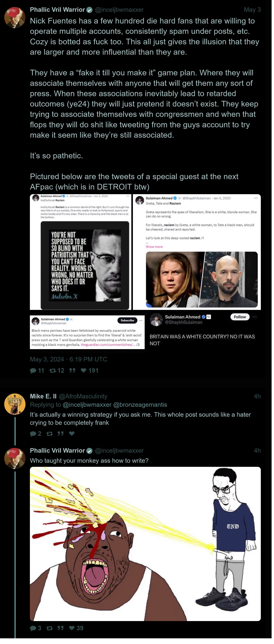The height and width of the screenshot is (644, 274).
Task: Click the May 3 date link
Action: click(252, 10)
